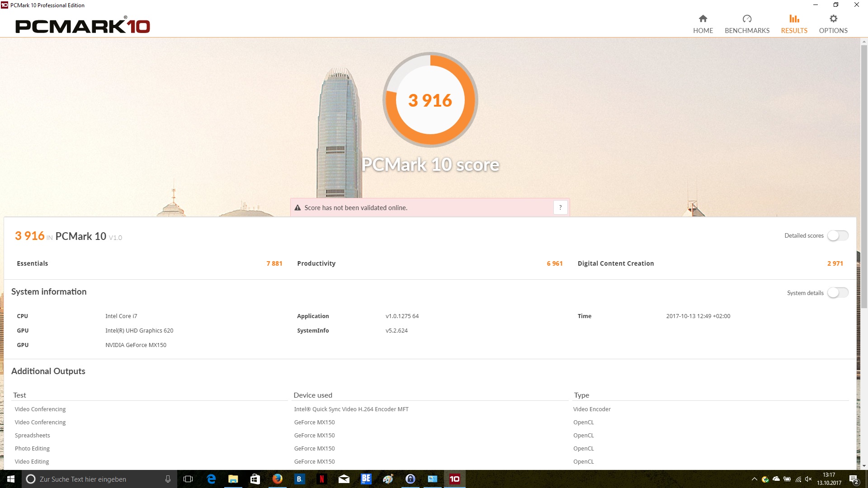Viewport: 868px width, 488px height.
Task: Switch to the BENCHMARKS tab
Action: pos(747,24)
